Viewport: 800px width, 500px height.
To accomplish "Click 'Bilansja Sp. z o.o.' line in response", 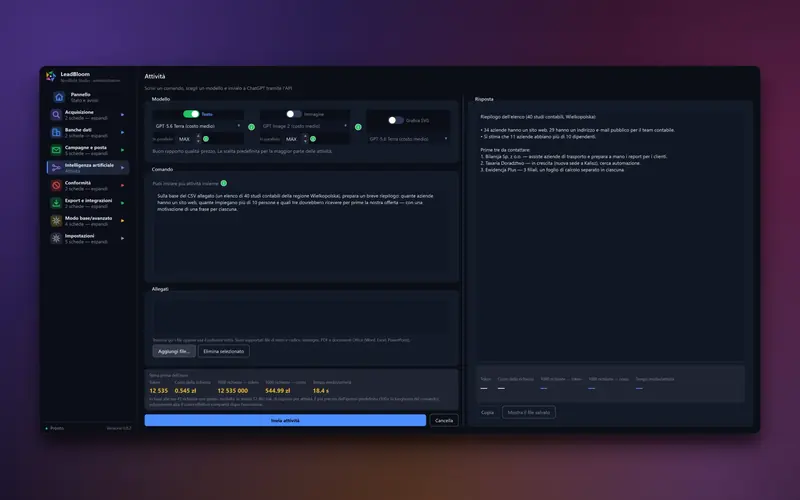I will pyautogui.click(x=573, y=157).
